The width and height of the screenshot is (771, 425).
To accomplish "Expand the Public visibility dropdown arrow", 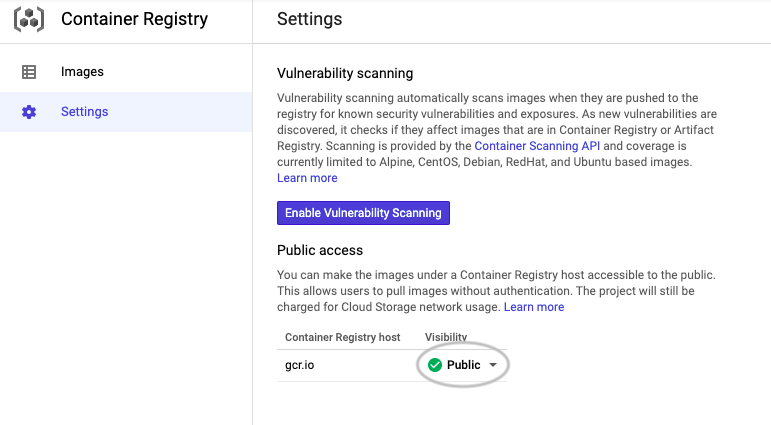I will pyautogui.click(x=493, y=365).
